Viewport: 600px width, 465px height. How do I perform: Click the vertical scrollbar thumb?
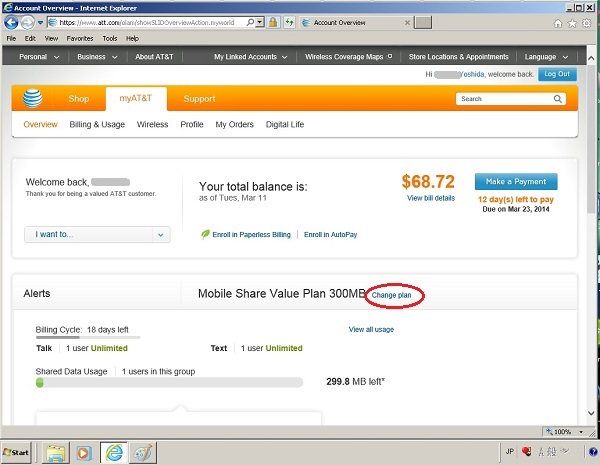coord(591,140)
